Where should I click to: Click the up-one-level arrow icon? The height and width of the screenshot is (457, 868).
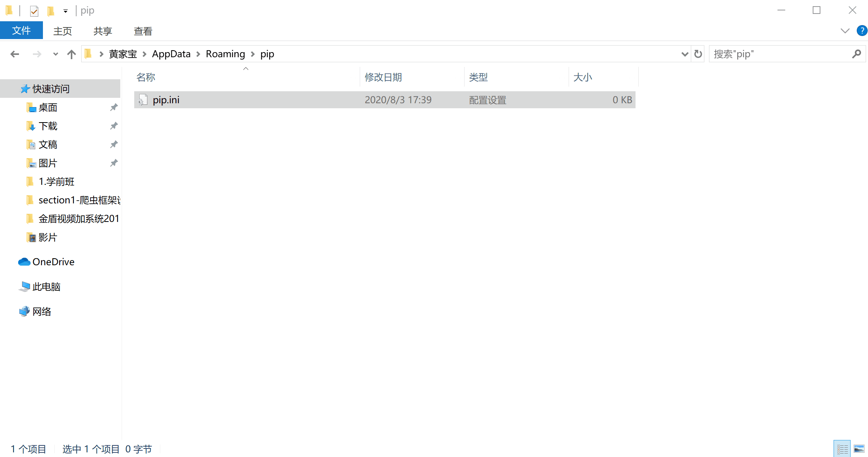[x=71, y=54]
